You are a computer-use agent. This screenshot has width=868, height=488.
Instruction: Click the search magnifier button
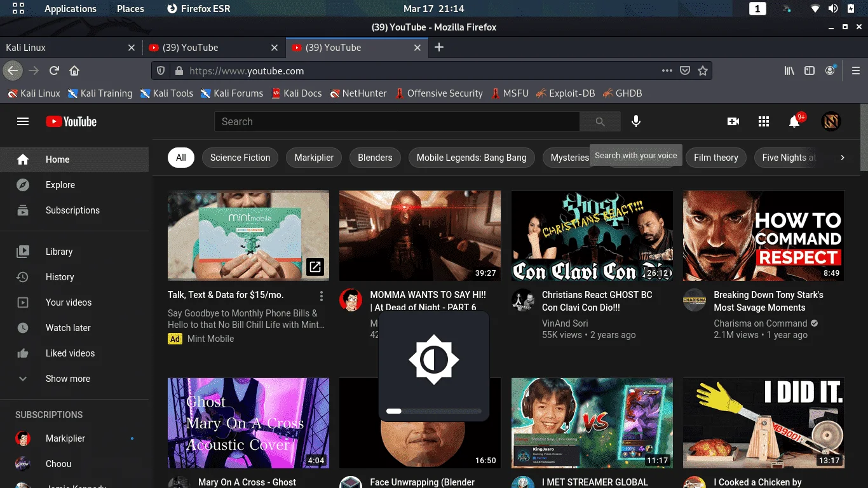click(x=600, y=121)
